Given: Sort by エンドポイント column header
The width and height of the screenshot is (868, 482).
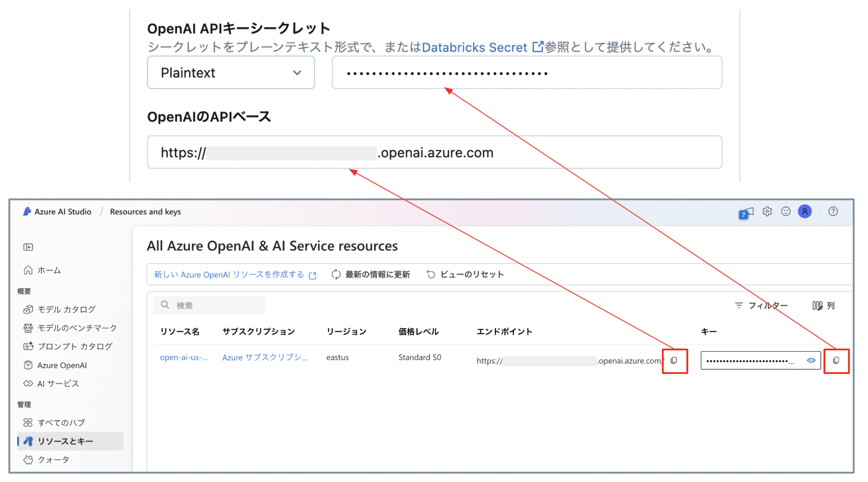Looking at the screenshot, I should [x=504, y=332].
